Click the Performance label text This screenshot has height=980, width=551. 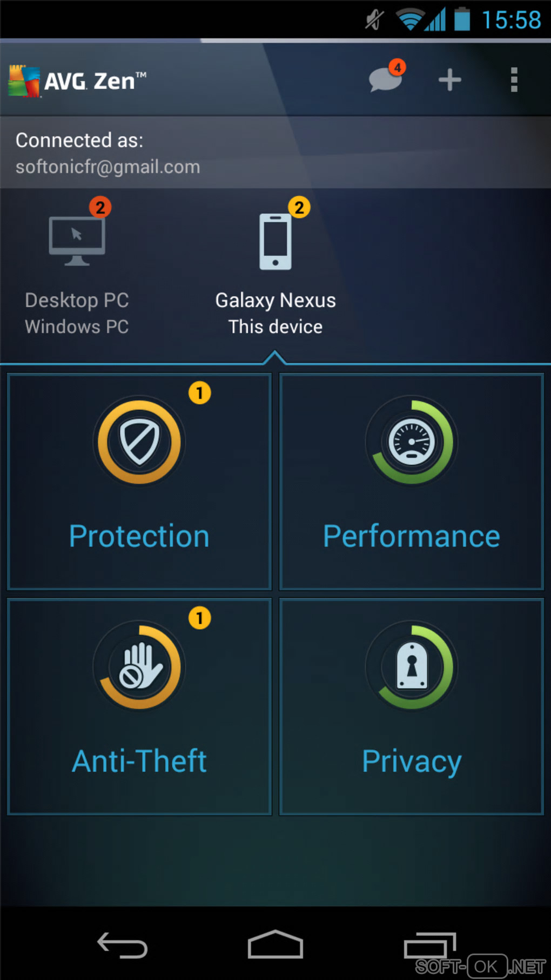(x=412, y=536)
